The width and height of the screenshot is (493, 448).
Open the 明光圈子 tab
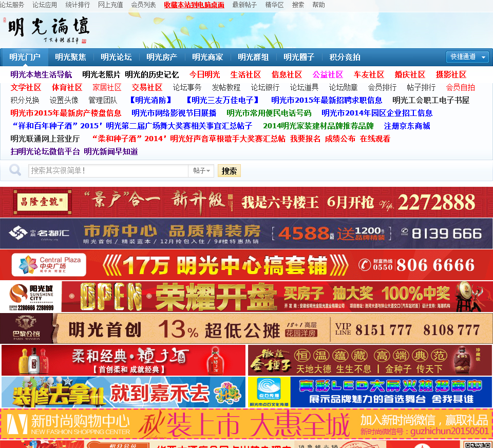click(299, 57)
